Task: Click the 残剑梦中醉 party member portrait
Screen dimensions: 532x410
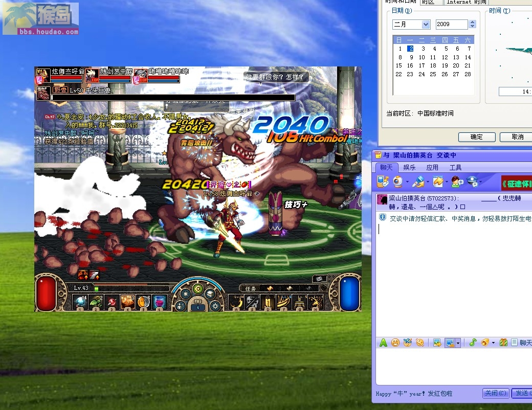Action: (92, 75)
